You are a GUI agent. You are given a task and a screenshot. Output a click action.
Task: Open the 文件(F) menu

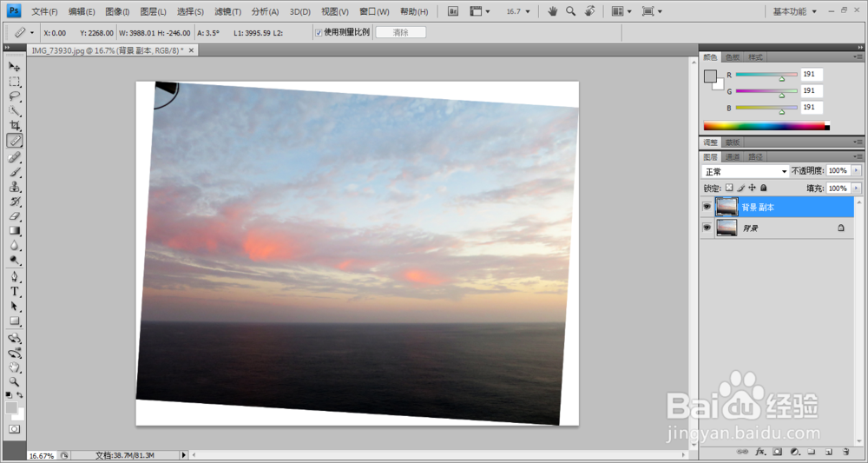44,11
